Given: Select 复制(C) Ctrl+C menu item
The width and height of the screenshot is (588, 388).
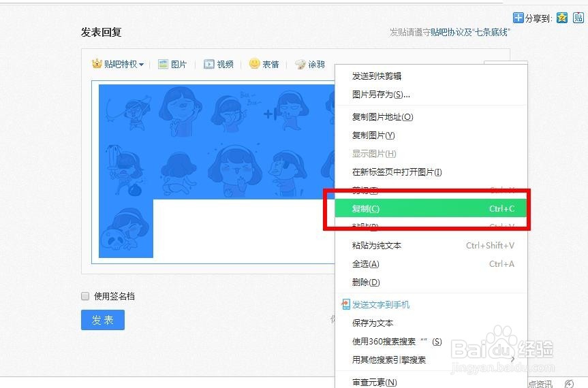Looking at the screenshot, I should tap(431, 208).
